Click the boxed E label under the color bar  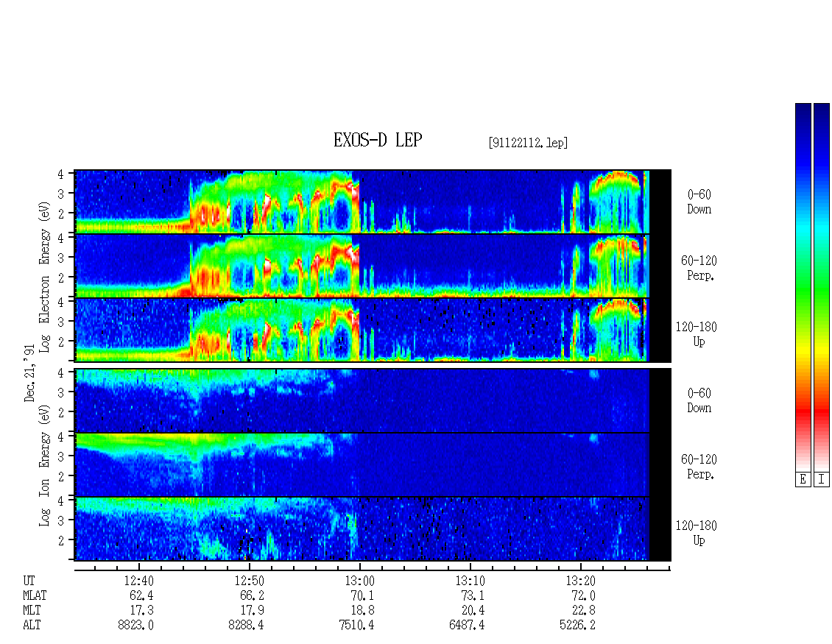803,480
